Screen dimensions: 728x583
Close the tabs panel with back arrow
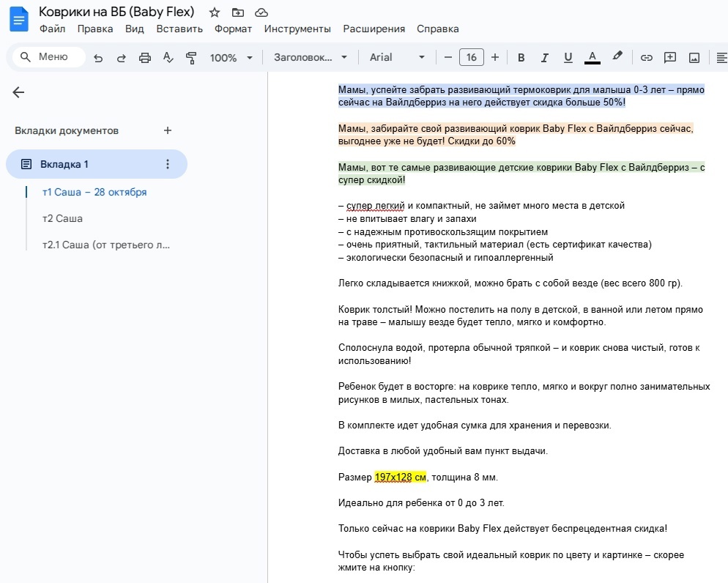click(18, 92)
